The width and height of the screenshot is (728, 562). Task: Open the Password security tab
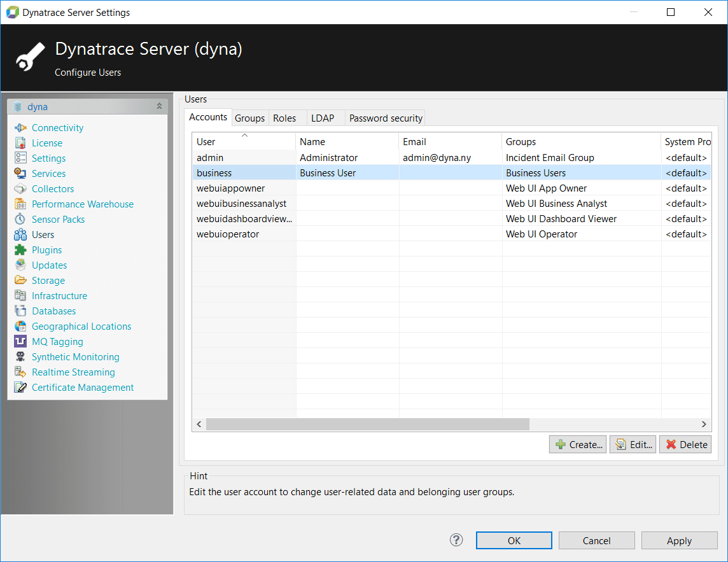tap(386, 118)
